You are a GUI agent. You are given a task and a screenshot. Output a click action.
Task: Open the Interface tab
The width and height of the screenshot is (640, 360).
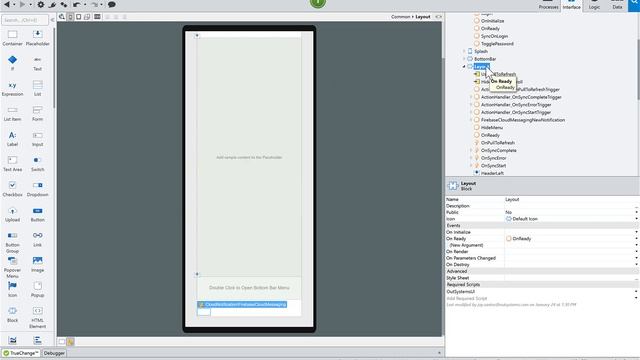click(x=571, y=5)
